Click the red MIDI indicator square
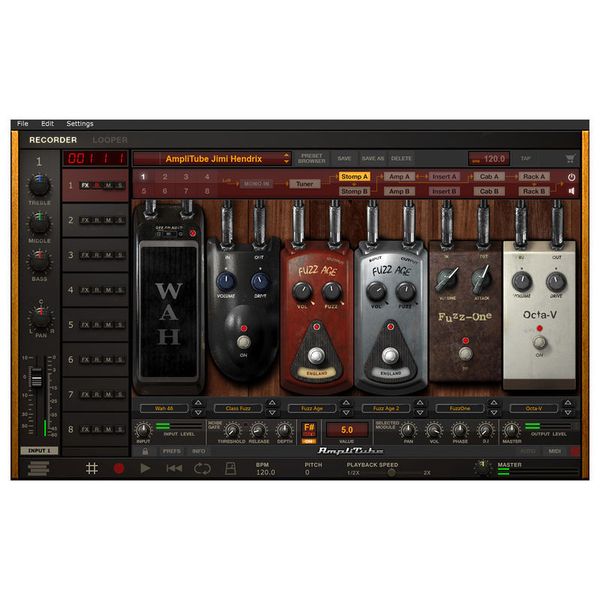The width and height of the screenshot is (600, 600). click(575, 452)
